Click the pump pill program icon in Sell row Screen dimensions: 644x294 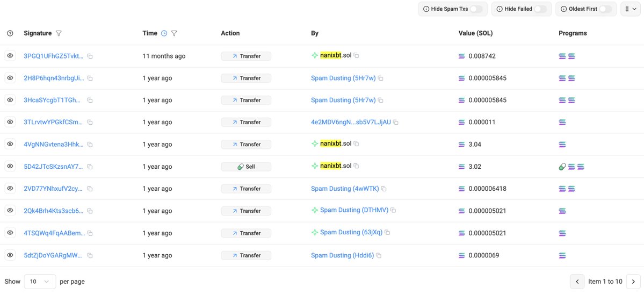pos(562,167)
